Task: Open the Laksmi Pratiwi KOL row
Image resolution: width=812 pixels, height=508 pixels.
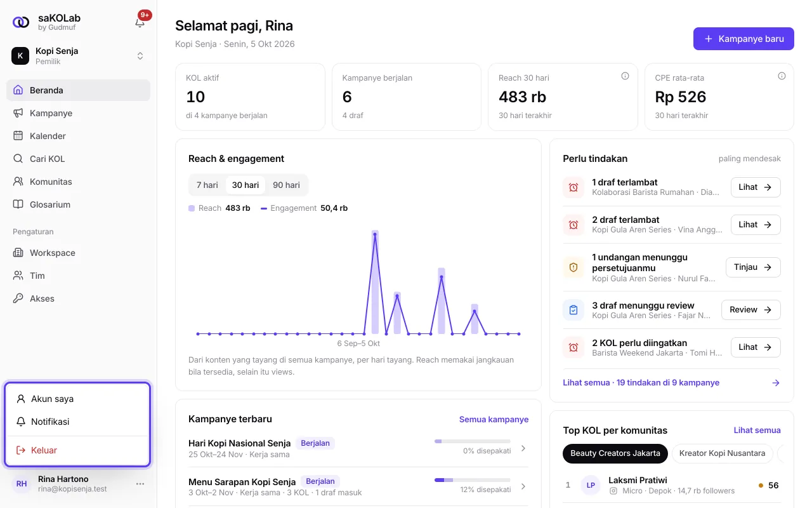Action: click(x=672, y=485)
